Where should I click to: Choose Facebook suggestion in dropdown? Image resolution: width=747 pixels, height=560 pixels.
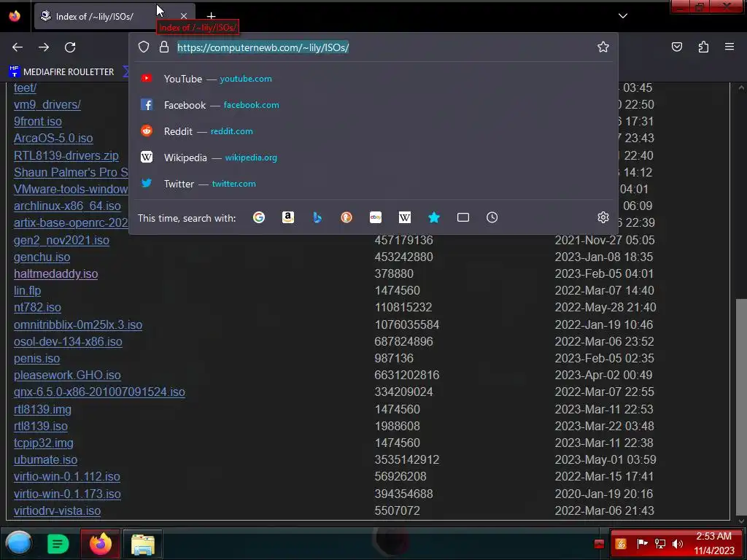tap(373, 105)
